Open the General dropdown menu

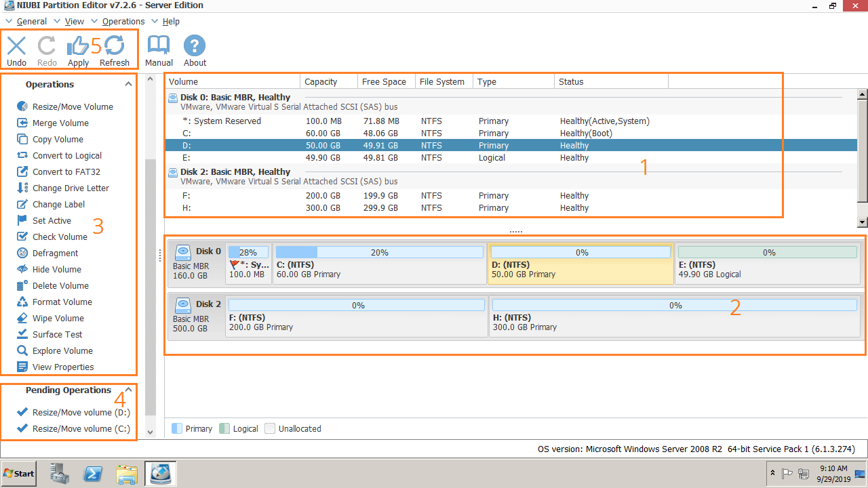point(31,21)
